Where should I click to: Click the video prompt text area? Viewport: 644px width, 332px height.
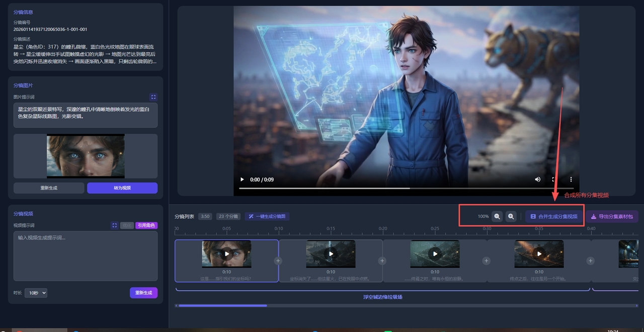(85, 256)
